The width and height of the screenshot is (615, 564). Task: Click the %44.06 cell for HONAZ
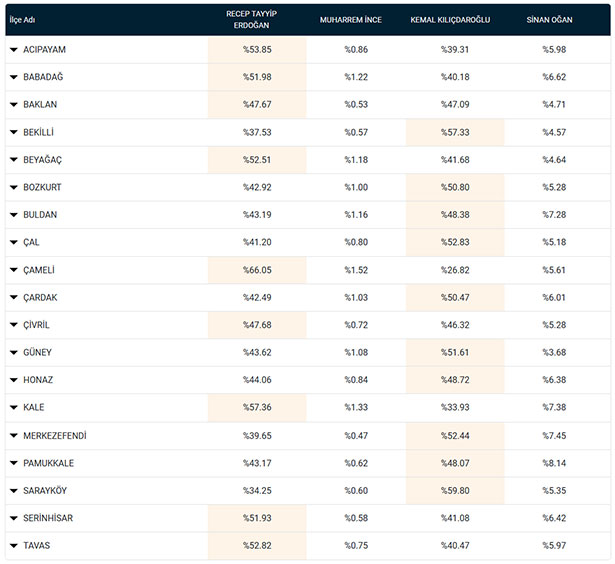click(257, 380)
